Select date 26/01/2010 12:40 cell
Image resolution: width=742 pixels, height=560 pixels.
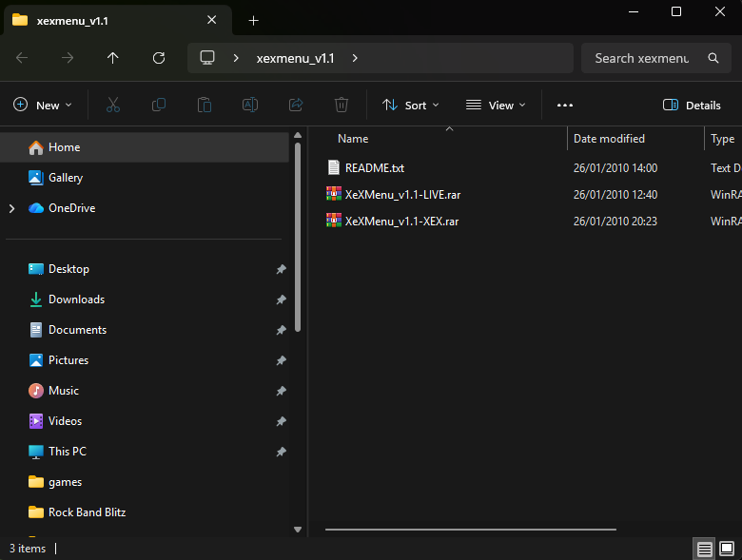coord(615,194)
